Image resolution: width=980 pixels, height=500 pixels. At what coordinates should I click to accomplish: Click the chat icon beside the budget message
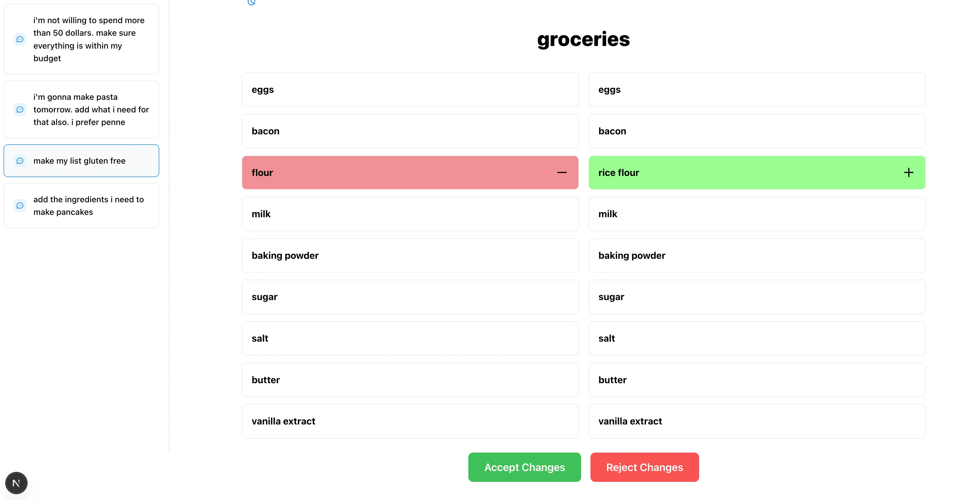coord(20,40)
